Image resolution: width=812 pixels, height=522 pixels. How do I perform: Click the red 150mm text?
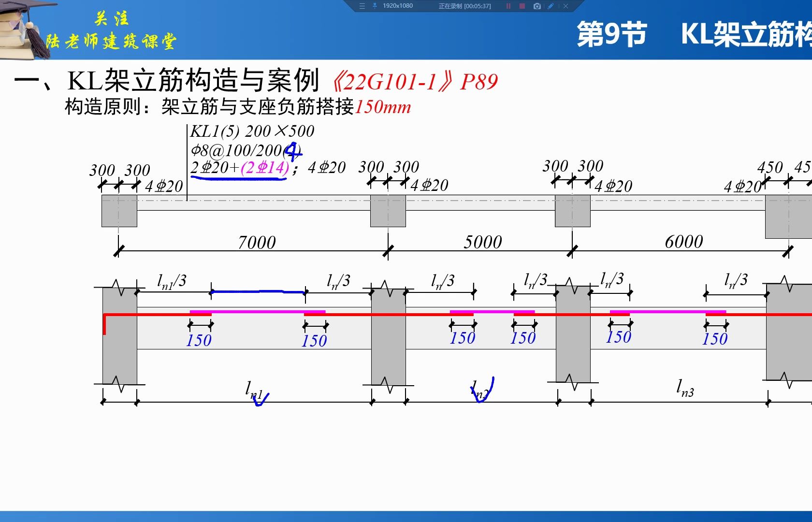(x=383, y=107)
